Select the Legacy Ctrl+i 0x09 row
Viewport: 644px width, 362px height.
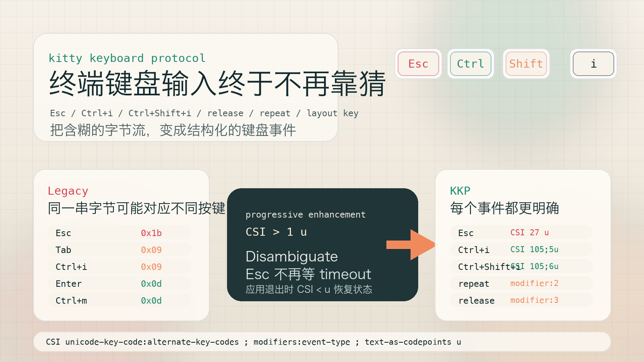click(119, 267)
